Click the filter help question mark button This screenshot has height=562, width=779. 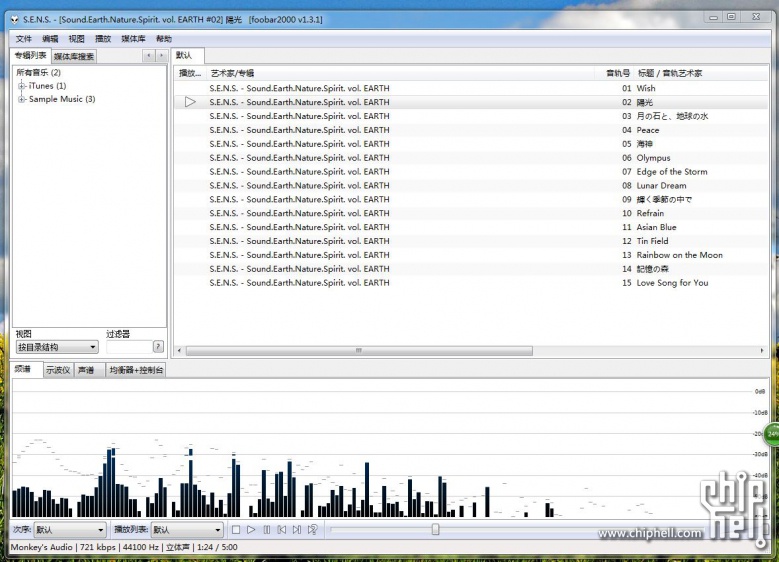click(x=158, y=346)
